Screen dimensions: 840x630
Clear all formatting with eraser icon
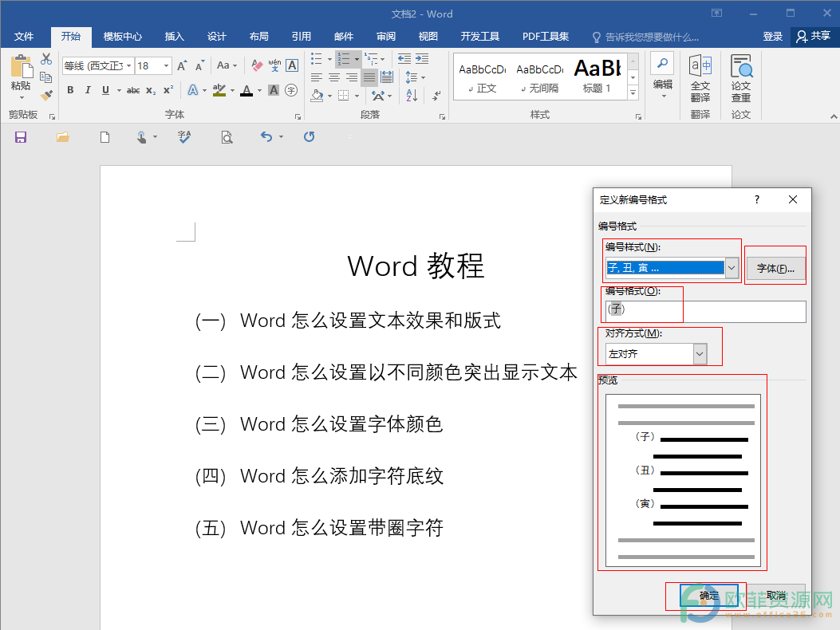click(257, 66)
